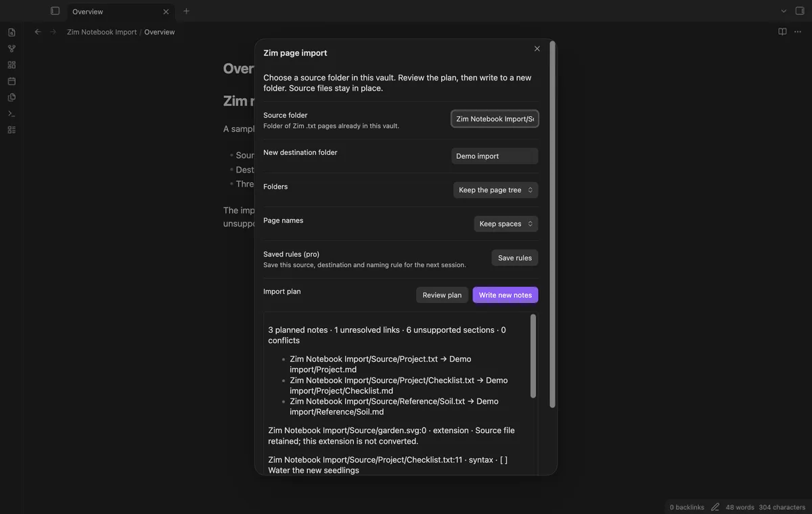Open canvas icon in left ribbon

coord(12,65)
